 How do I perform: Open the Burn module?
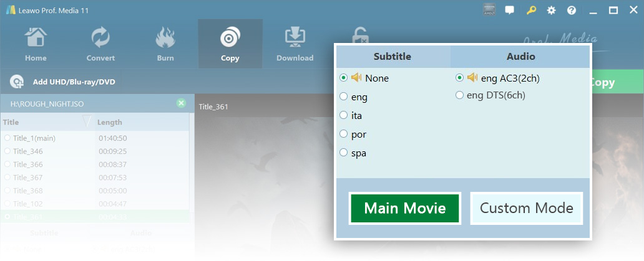tap(165, 44)
